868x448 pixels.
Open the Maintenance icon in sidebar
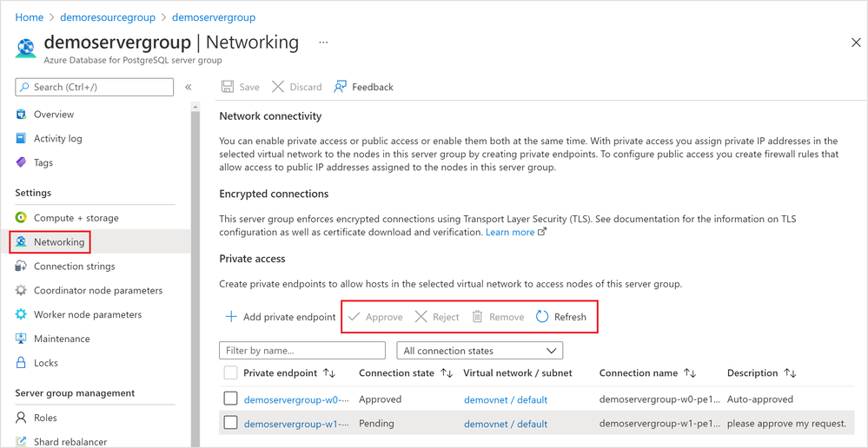(22, 339)
